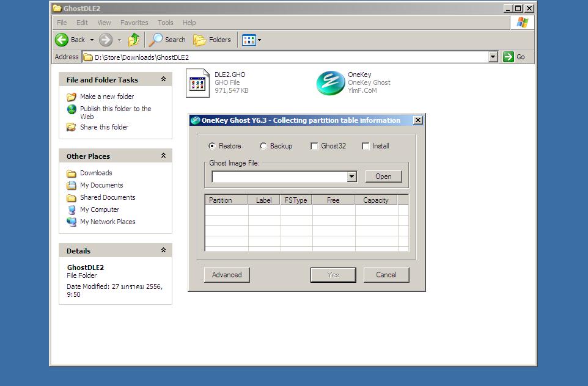Close the OneKey Ghost dialog

click(x=417, y=120)
